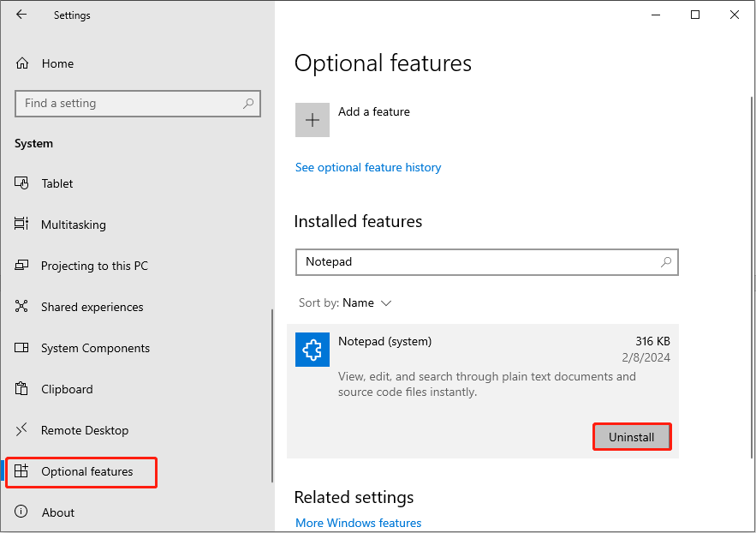The height and width of the screenshot is (533, 756).
Task: Click the Notepad description text
Action: coord(487,384)
